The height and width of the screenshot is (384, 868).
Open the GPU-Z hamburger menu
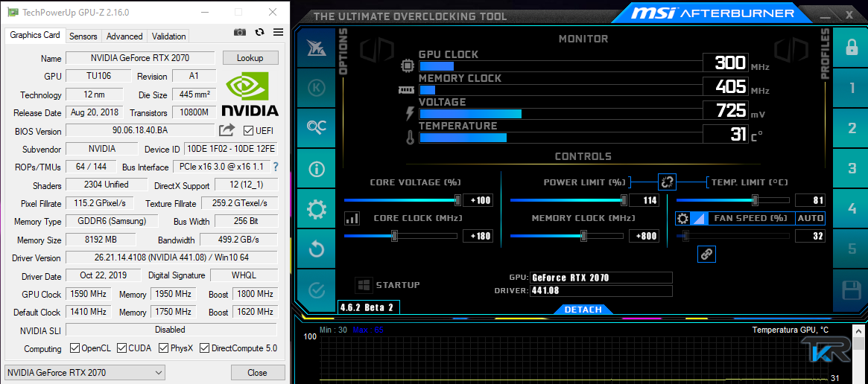(x=279, y=32)
